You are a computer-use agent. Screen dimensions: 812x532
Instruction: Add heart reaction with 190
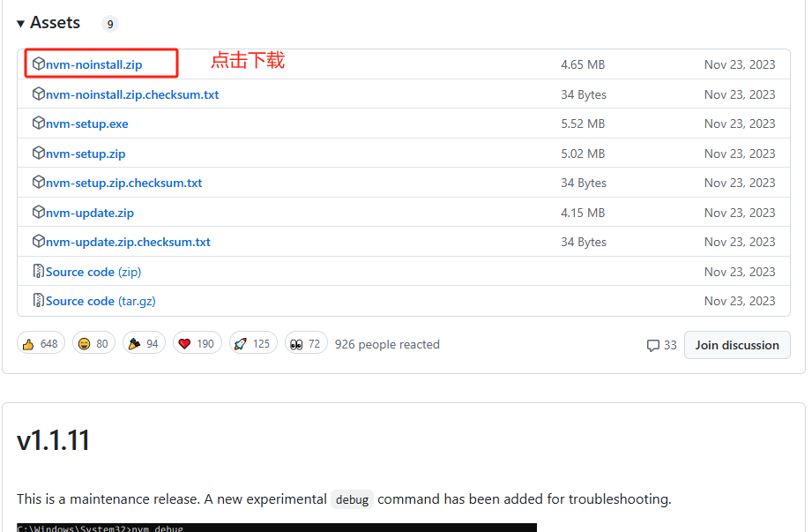click(x=197, y=343)
